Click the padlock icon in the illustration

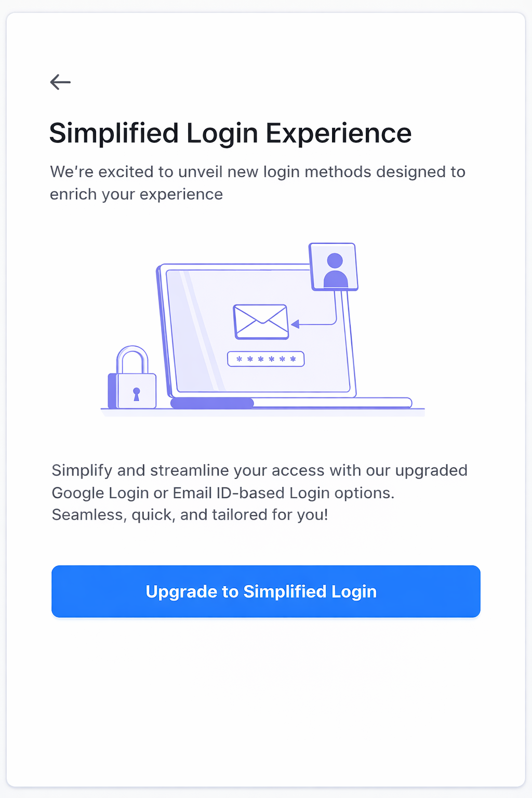132,377
